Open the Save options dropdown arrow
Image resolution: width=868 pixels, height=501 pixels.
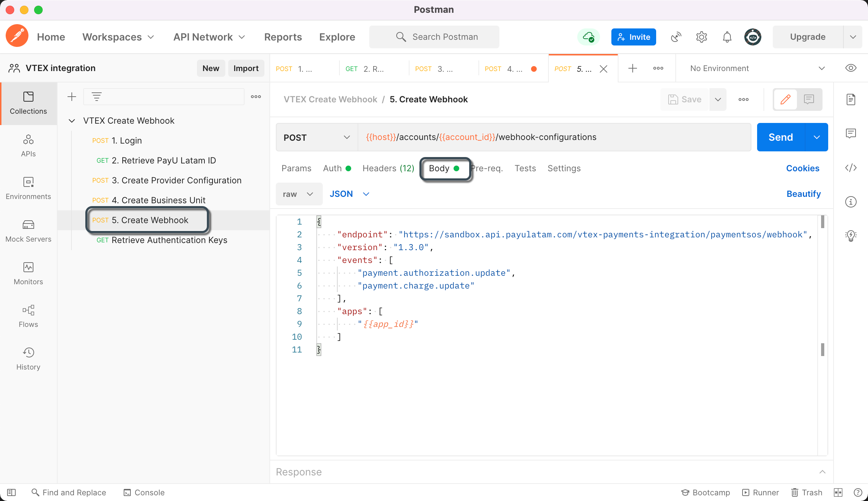point(718,99)
